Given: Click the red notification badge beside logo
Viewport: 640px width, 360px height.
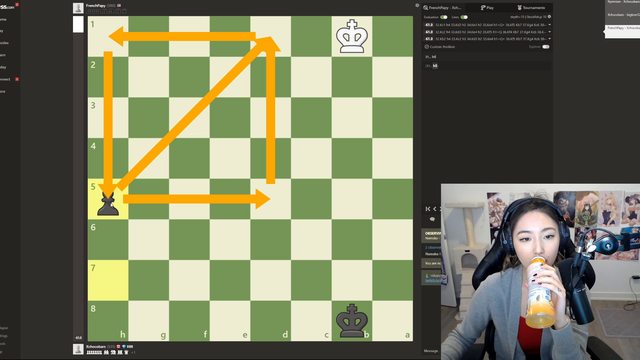Looking at the screenshot, I should (x=17, y=4).
